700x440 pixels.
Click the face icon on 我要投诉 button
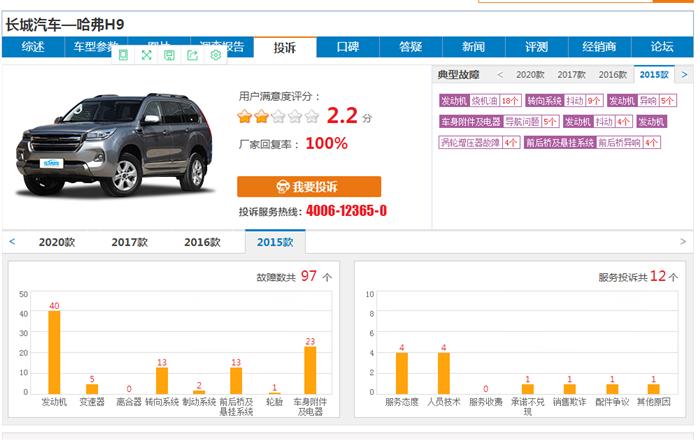[283, 187]
